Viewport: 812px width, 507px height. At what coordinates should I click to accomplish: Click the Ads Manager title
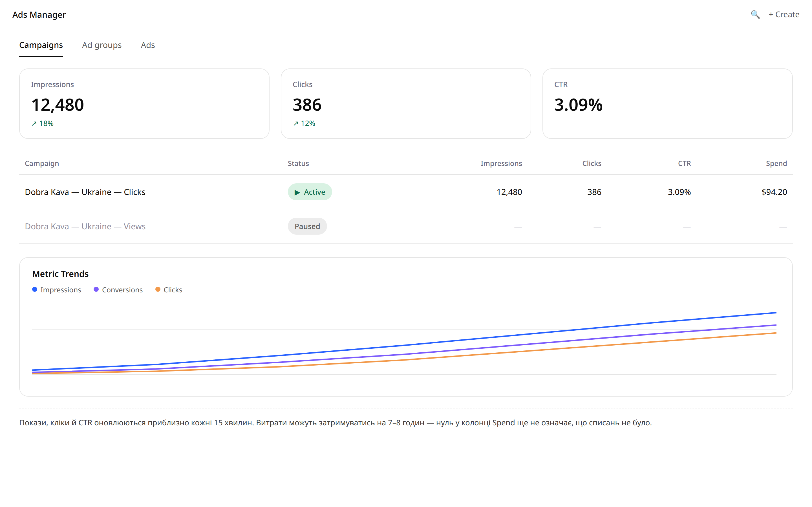click(39, 15)
